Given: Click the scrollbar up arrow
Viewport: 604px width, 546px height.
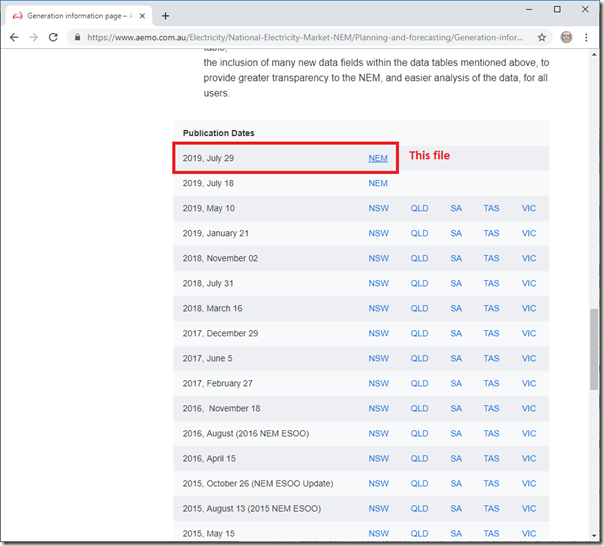Looking at the screenshot, I should coord(594,55).
